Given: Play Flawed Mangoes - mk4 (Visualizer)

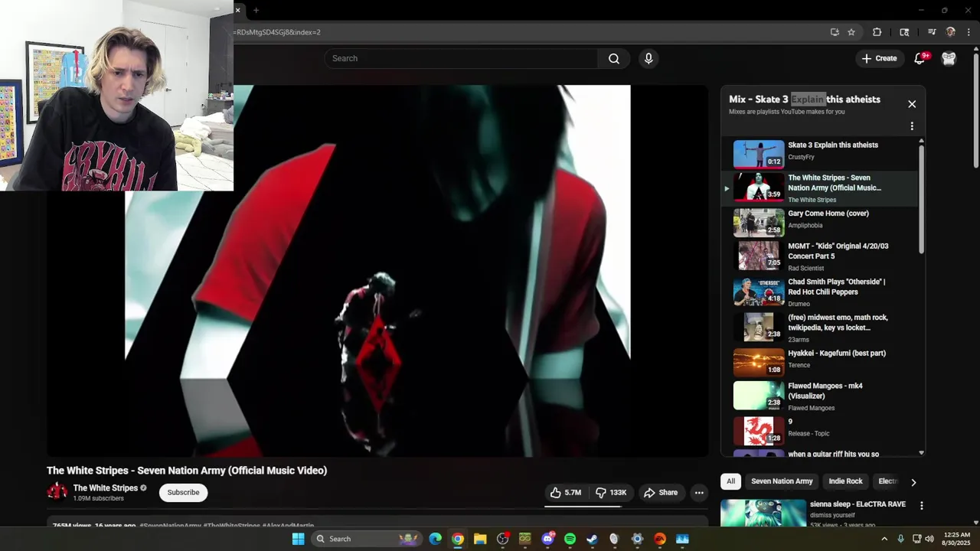Looking at the screenshot, I should [819, 396].
